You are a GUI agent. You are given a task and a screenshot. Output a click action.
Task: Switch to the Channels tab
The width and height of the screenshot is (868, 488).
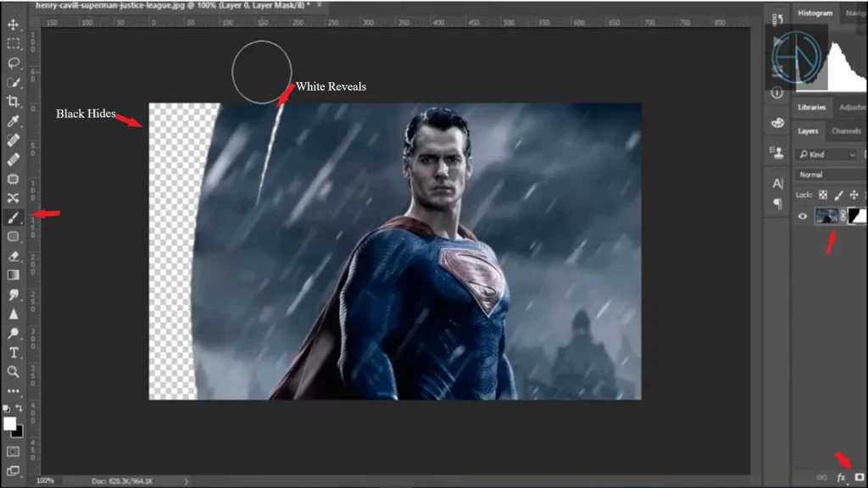click(x=846, y=131)
